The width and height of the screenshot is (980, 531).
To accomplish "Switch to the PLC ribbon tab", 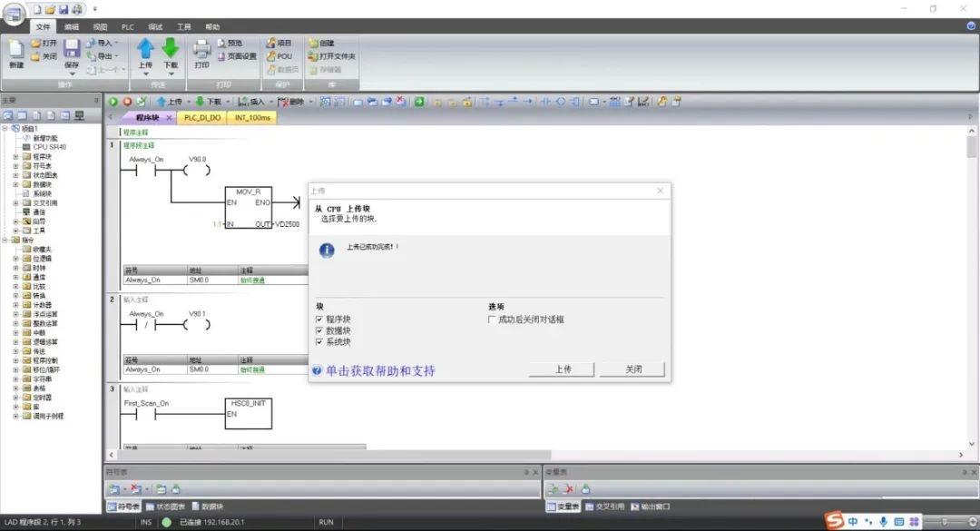I will tap(127, 27).
